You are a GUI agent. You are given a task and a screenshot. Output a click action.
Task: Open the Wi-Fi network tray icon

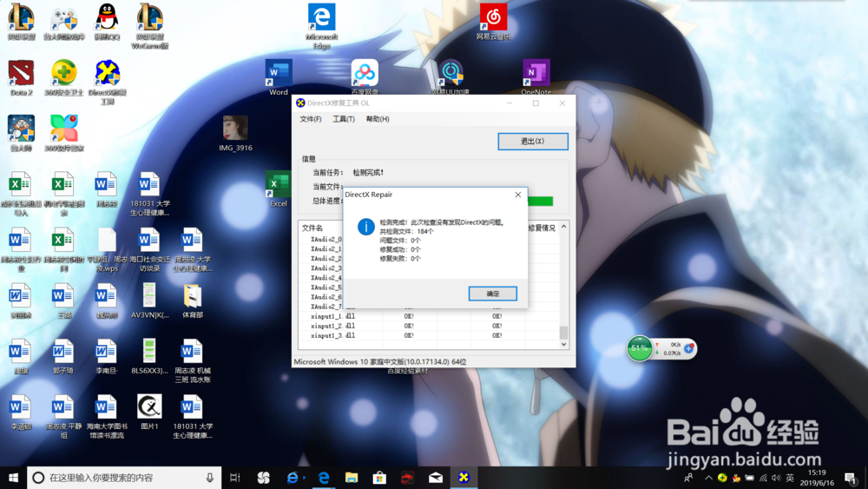pyautogui.click(x=763, y=478)
